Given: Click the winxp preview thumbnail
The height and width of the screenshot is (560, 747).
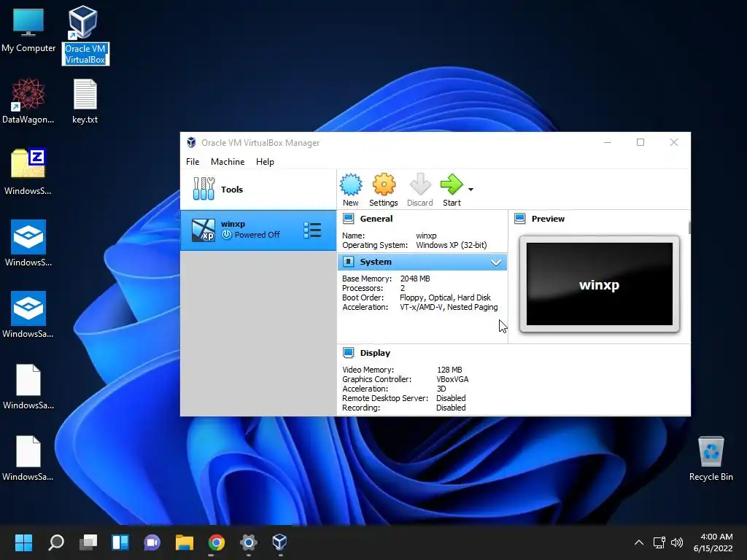Looking at the screenshot, I should point(600,284).
